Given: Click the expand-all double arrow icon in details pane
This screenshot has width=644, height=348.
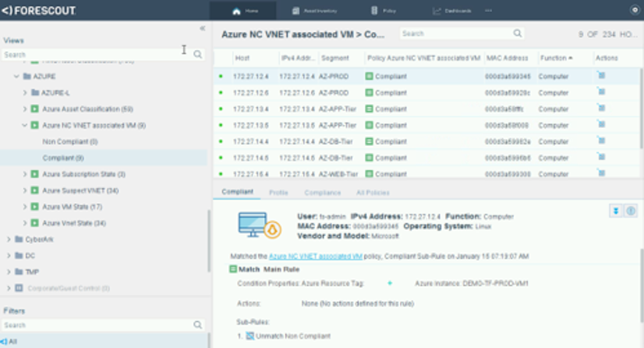Looking at the screenshot, I should coord(616,211).
